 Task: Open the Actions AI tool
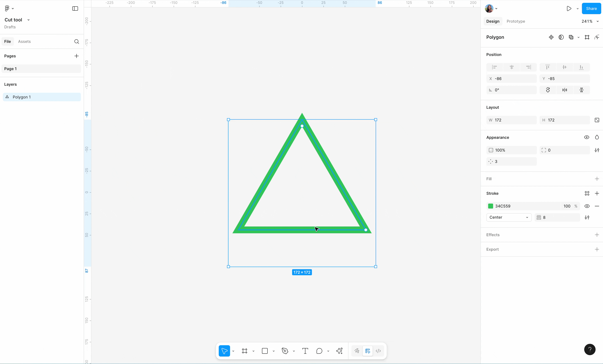pyautogui.click(x=339, y=351)
